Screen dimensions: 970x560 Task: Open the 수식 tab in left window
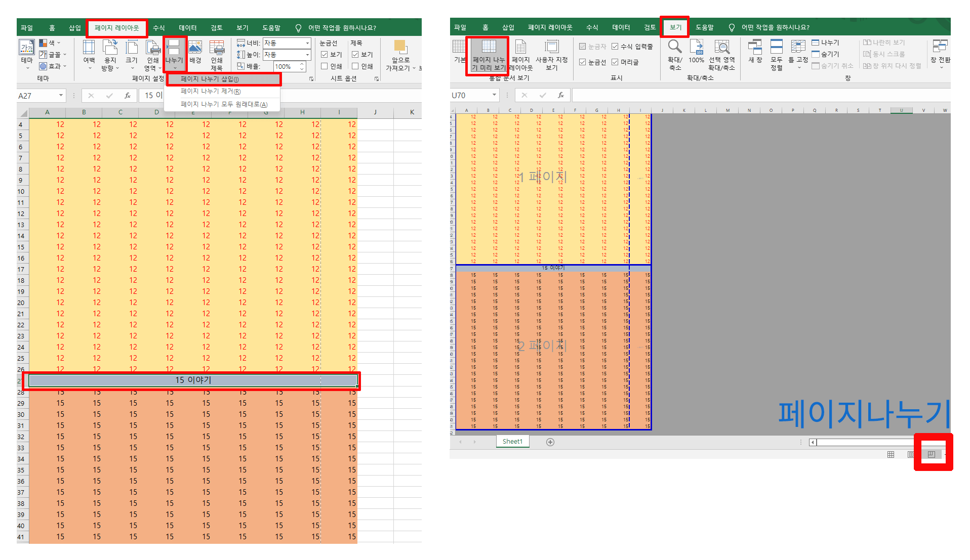coord(158,28)
